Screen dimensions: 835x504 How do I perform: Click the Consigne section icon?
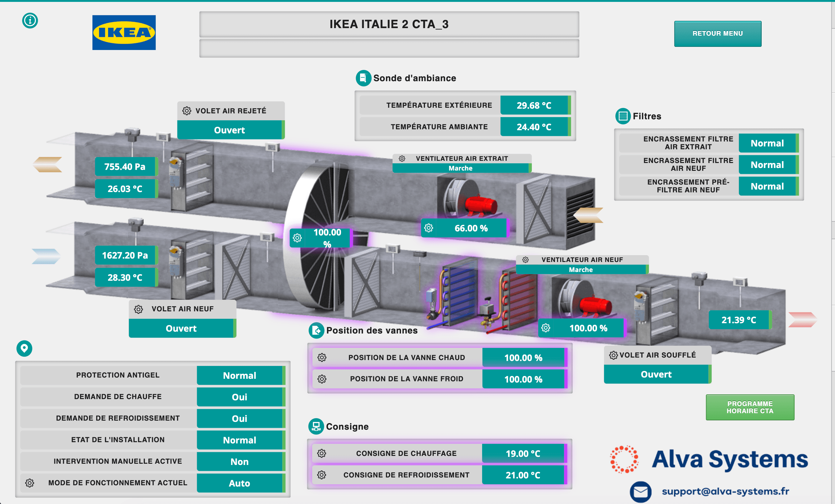316,426
